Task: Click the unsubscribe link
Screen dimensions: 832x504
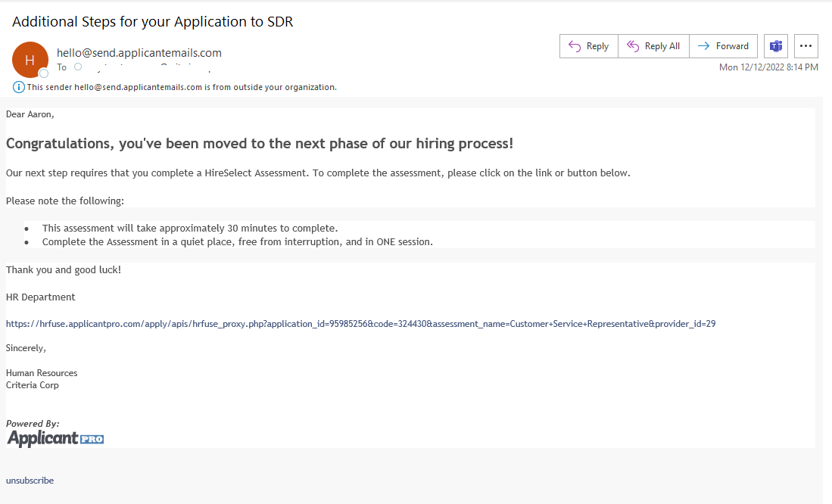Action: pyautogui.click(x=30, y=481)
